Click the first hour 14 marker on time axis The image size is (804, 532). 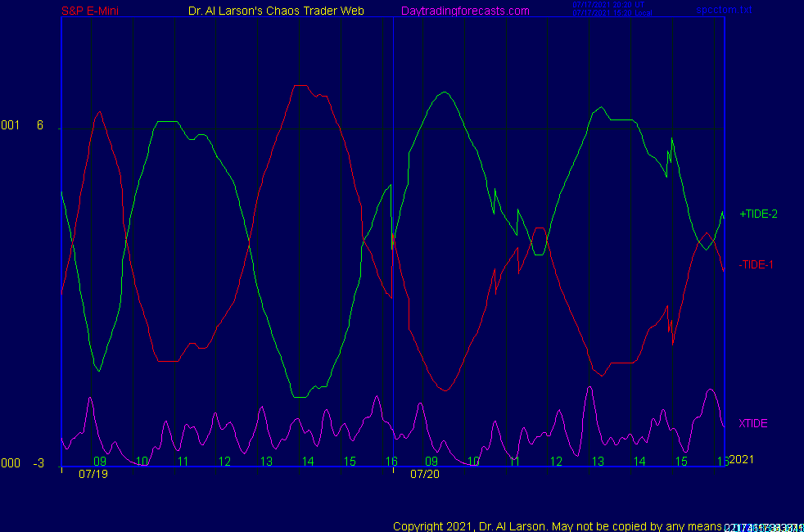308,462
